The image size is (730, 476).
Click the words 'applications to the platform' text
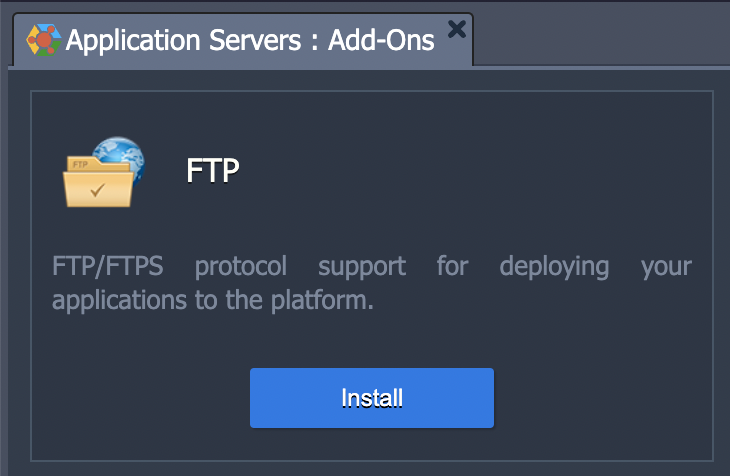click(x=213, y=300)
